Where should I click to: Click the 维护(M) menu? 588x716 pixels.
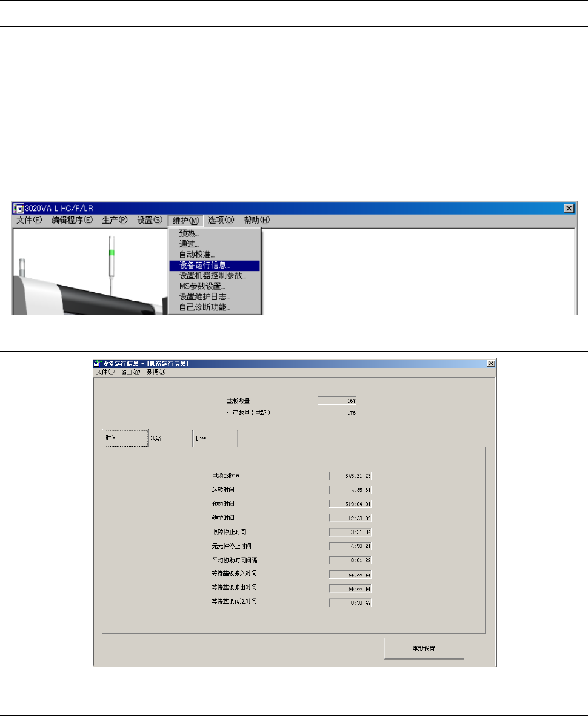point(186,221)
